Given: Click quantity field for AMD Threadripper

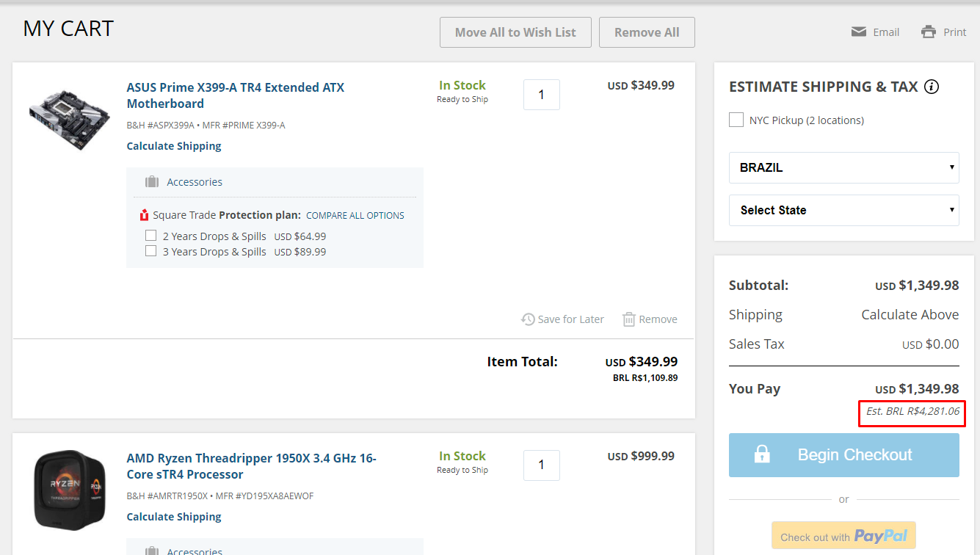Looking at the screenshot, I should (542, 465).
